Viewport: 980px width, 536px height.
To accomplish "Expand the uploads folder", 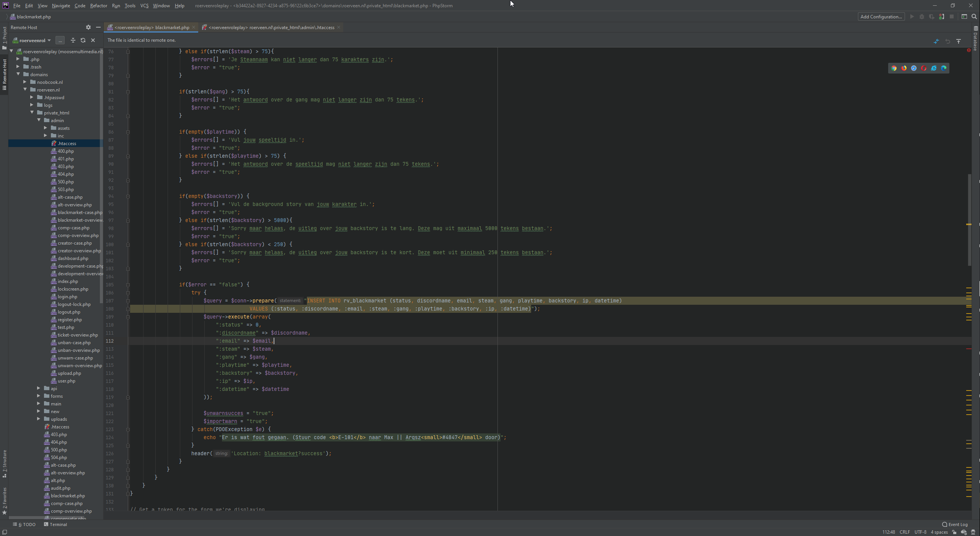I will click(39, 419).
